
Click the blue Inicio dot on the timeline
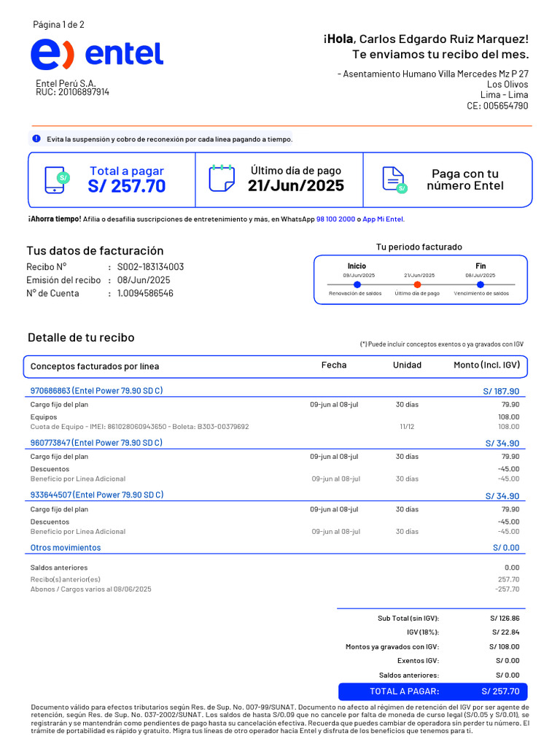(357, 285)
